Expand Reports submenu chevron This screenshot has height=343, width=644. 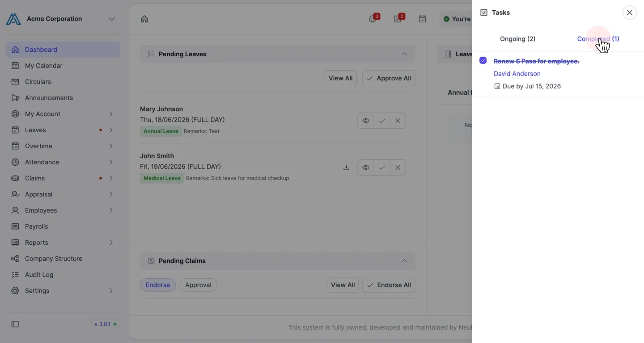(111, 243)
